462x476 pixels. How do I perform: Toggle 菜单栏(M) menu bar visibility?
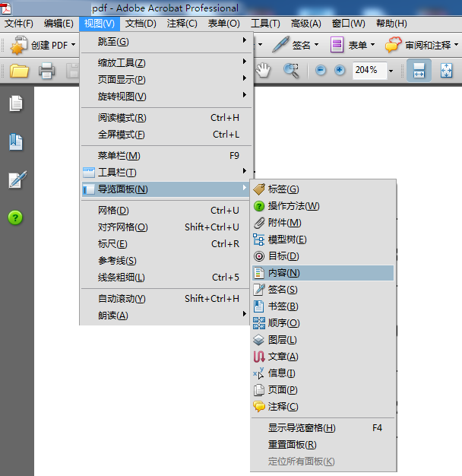pos(166,156)
